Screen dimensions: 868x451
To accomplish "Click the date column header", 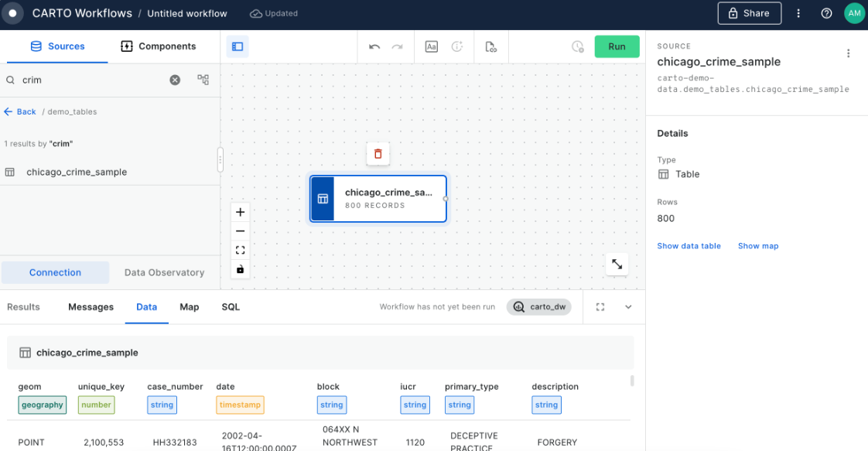I will point(225,386).
